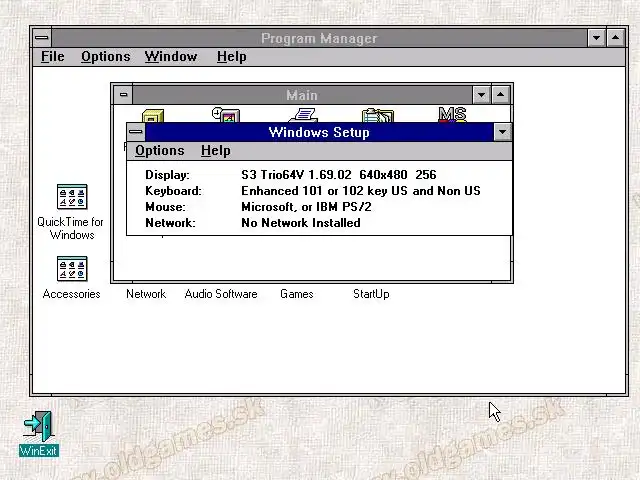Viewport: 640px width, 480px height.
Task: Maximize the Main group window
Action: click(500, 95)
